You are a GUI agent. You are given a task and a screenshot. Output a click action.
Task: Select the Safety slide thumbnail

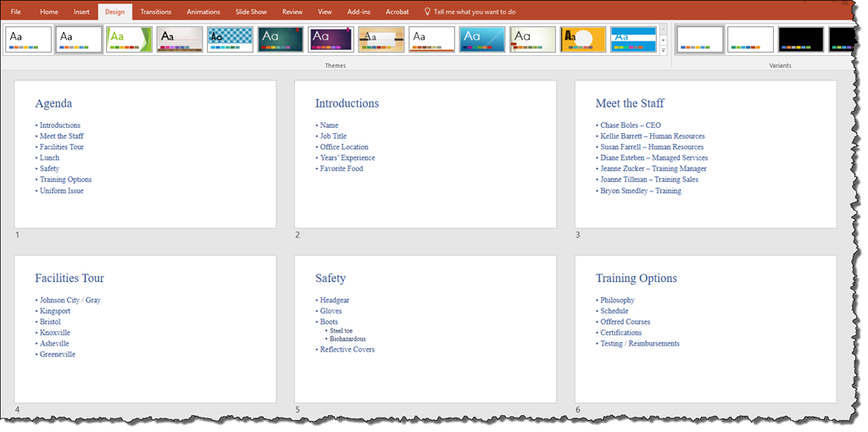point(426,329)
